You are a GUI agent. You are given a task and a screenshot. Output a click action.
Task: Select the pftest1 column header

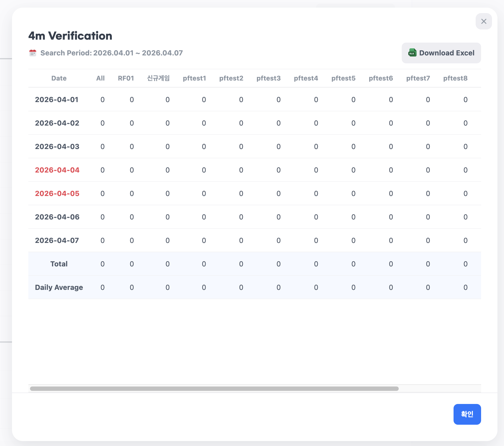(x=194, y=78)
